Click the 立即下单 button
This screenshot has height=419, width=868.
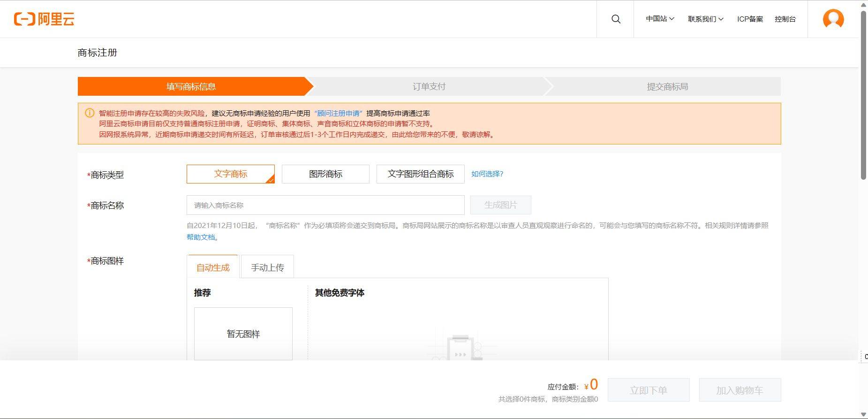pos(649,390)
